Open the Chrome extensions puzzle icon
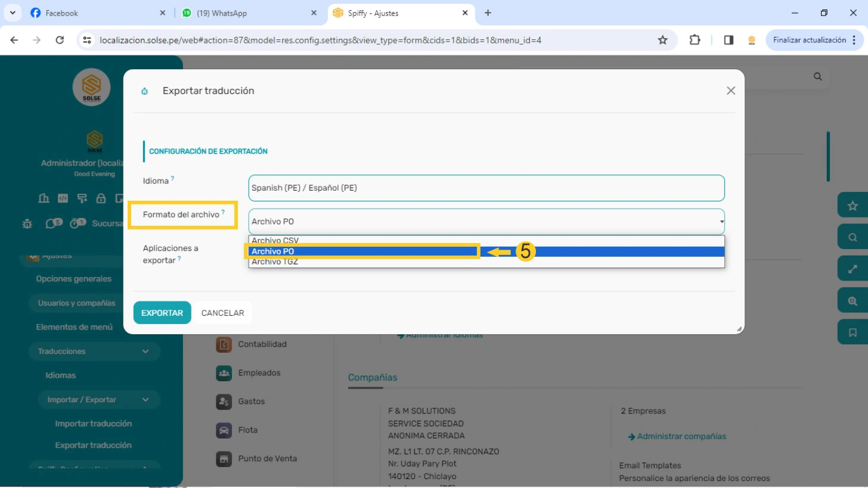 pyautogui.click(x=695, y=40)
